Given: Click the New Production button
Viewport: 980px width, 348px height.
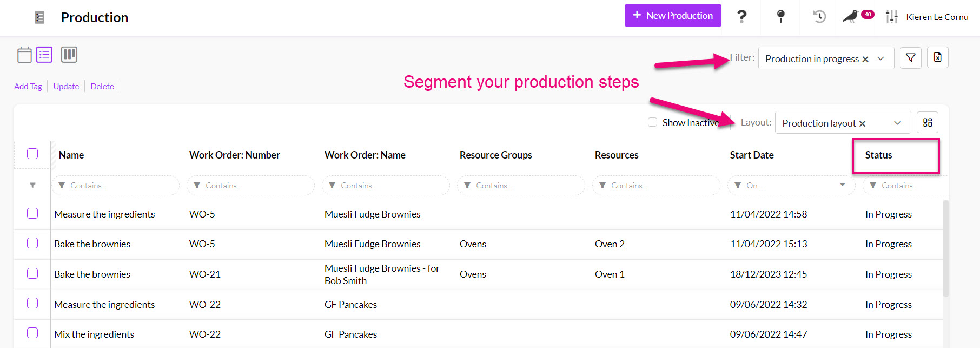Looking at the screenshot, I should coord(673,16).
